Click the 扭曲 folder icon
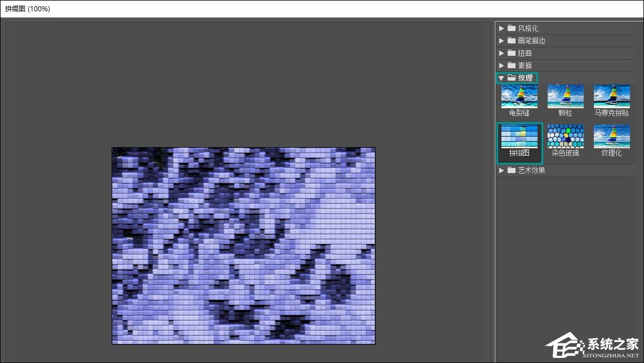This screenshot has height=363, width=644. click(512, 52)
